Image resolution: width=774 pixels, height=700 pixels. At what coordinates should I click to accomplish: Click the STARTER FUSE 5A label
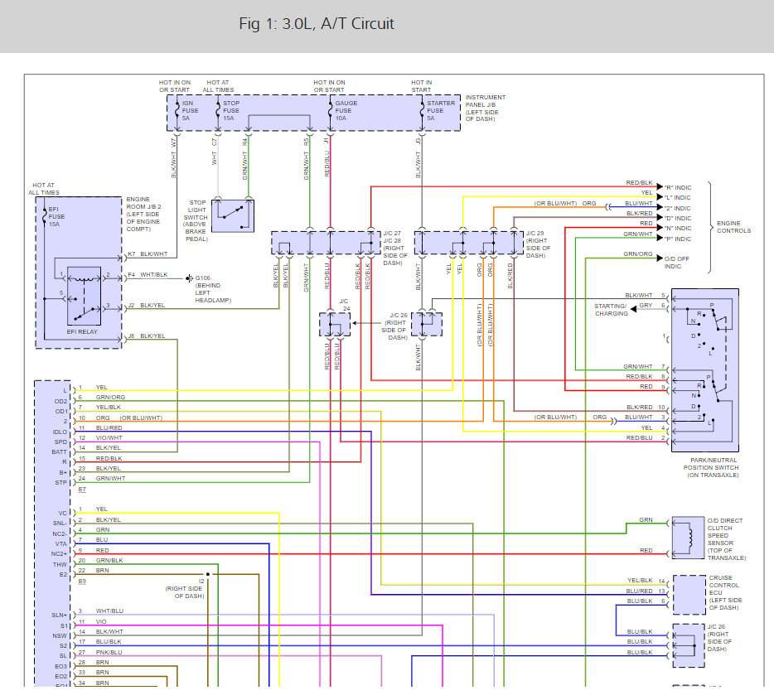pos(441,111)
